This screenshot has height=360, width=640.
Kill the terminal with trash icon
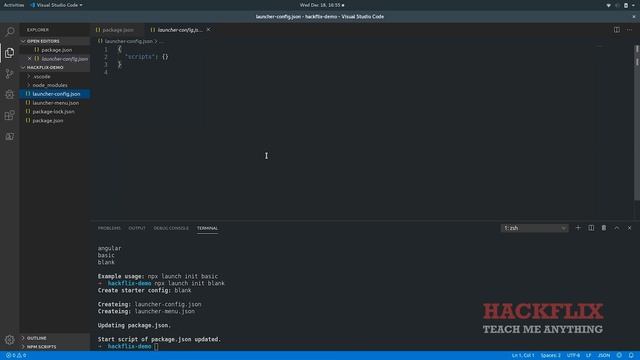604,228
